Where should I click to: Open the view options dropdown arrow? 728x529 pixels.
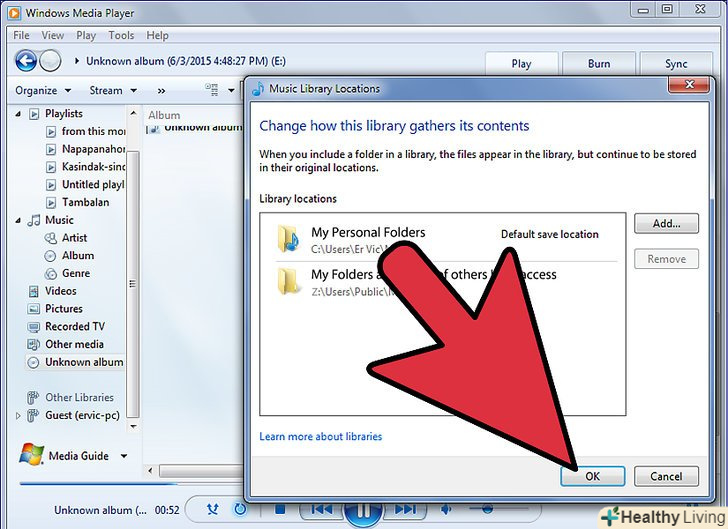231,90
